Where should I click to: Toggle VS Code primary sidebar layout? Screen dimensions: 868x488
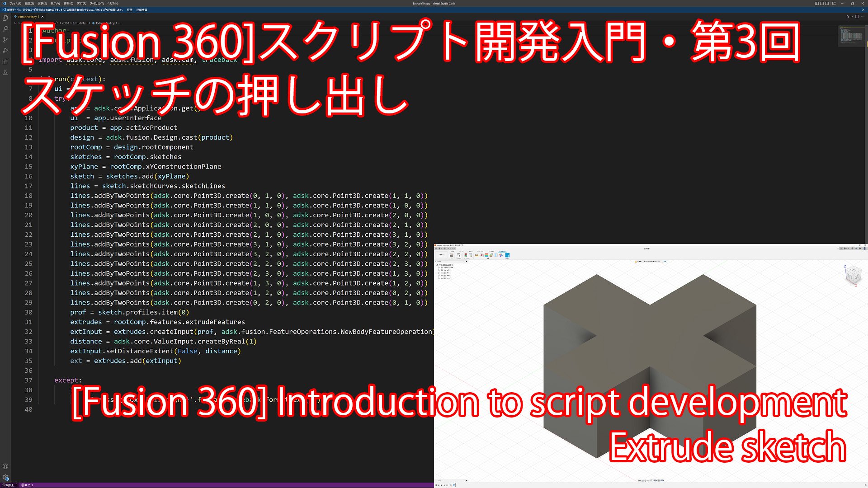817,3
